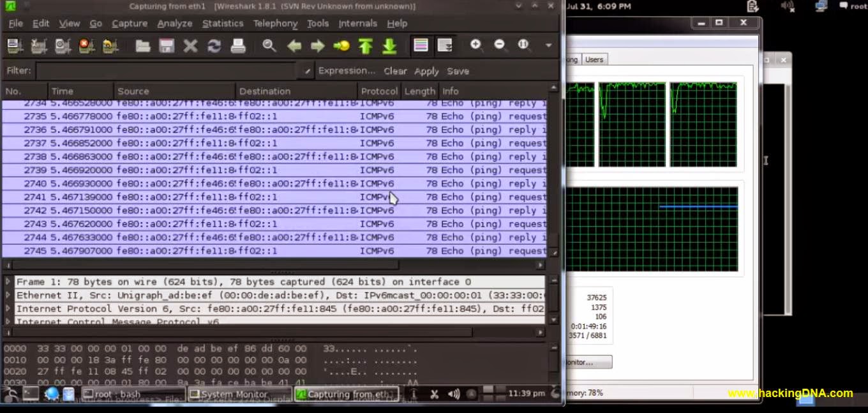This screenshot has height=413, width=868.
Task: Switch to the Users tab in System Monitor
Action: pyautogui.click(x=594, y=59)
